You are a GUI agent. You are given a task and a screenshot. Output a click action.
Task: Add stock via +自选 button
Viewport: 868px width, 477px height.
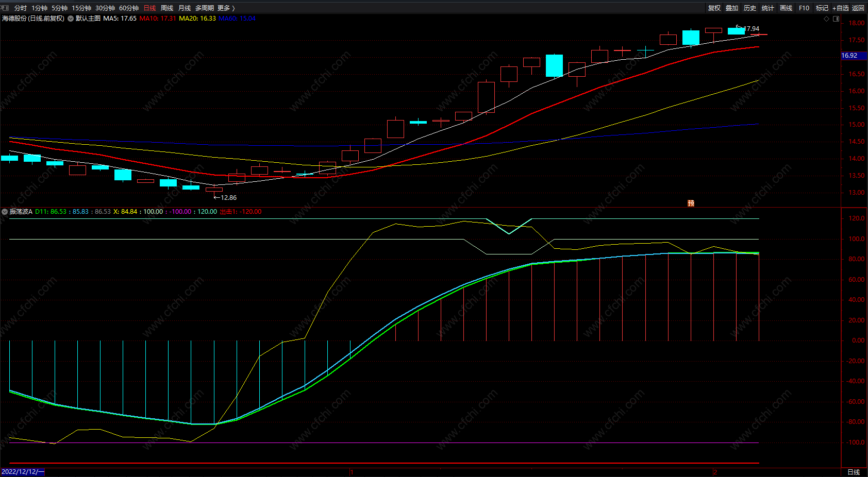click(841, 8)
